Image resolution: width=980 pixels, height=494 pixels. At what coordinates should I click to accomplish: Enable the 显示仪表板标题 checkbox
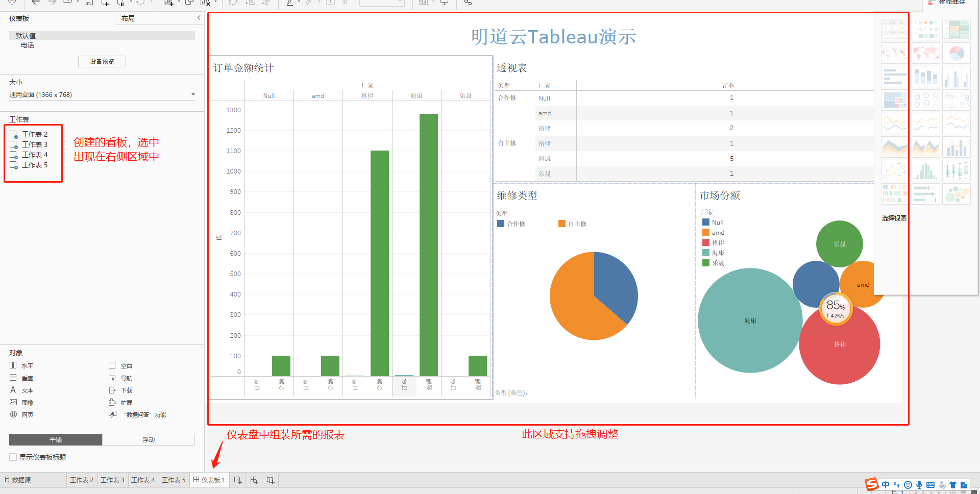13,457
